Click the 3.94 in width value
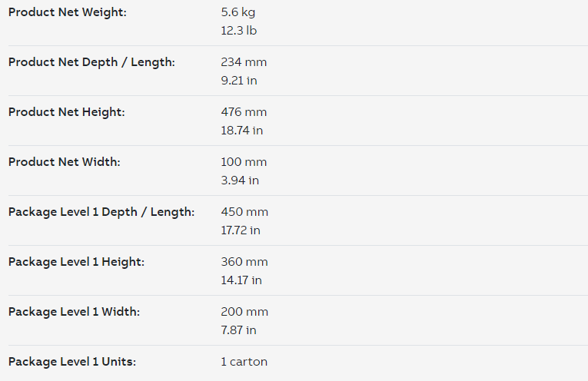This screenshot has width=588, height=381. click(x=240, y=181)
